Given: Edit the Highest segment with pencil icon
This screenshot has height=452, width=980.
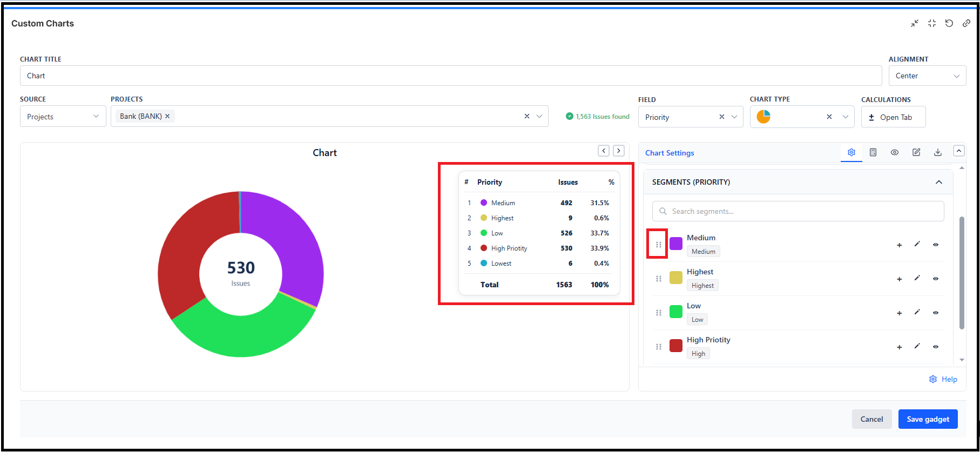Looking at the screenshot, I should tap(917, 278).
